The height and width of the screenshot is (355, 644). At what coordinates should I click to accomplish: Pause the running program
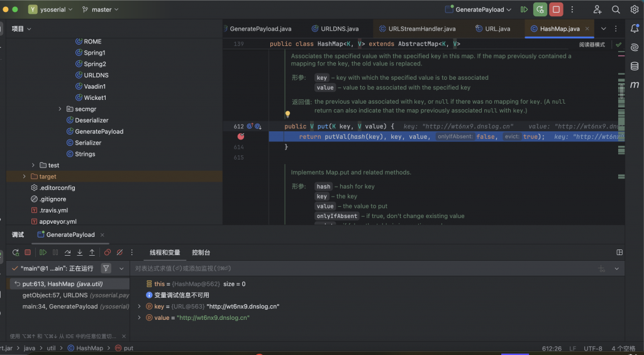55,253
